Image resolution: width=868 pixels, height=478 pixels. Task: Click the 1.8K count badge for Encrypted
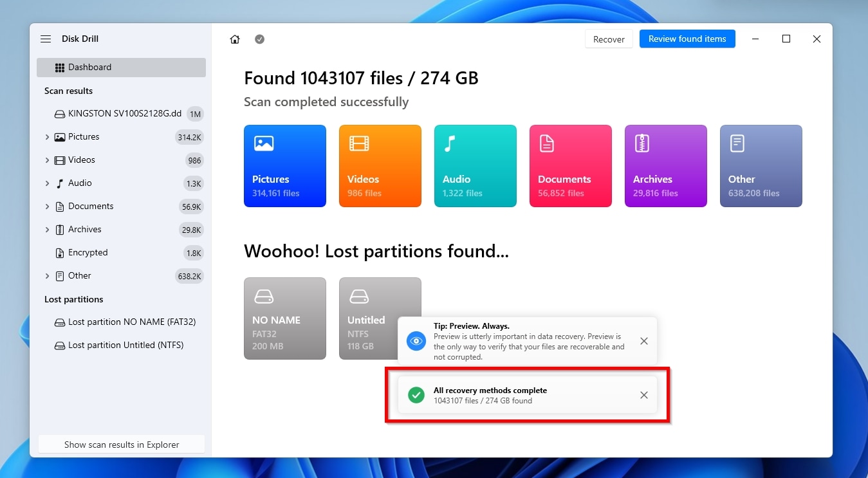tap(194, 253)
